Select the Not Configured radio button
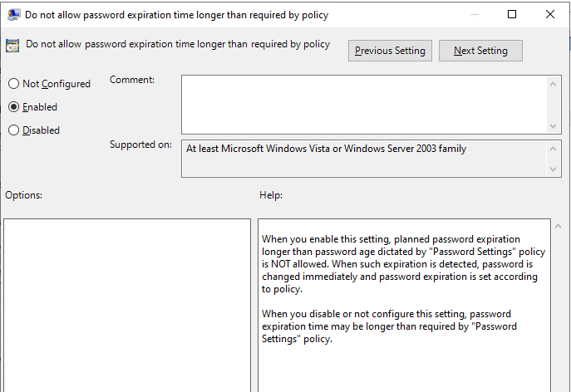This screenshot has width=571, height=392. point(13,84)
